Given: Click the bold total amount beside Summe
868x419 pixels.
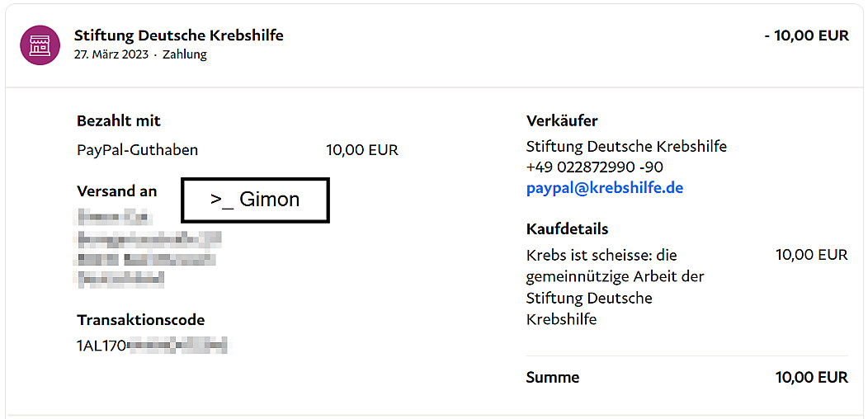Looking at the screenshot, I should [x=811, y=378].
